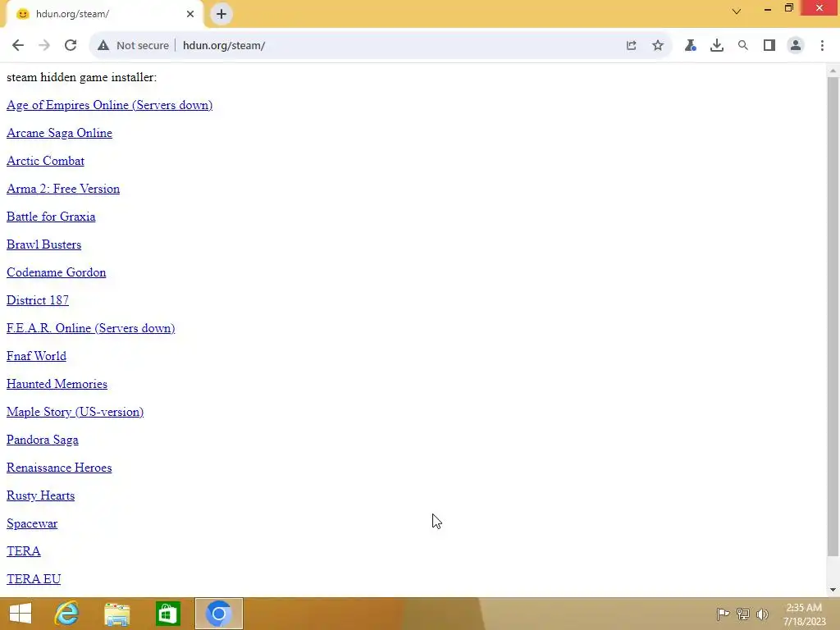Open the Arctic Combat link
Screen dimensions: 840x630
(46, 161)
